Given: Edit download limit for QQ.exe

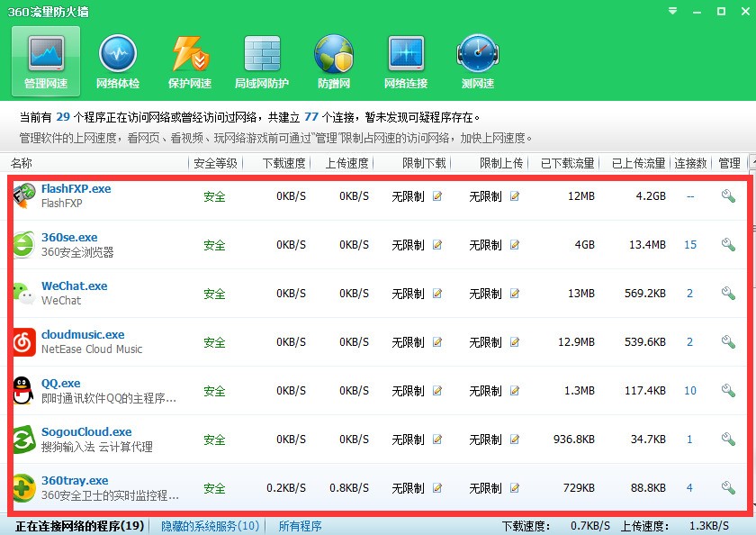Looking at the screenshot, I should (437, 391).
